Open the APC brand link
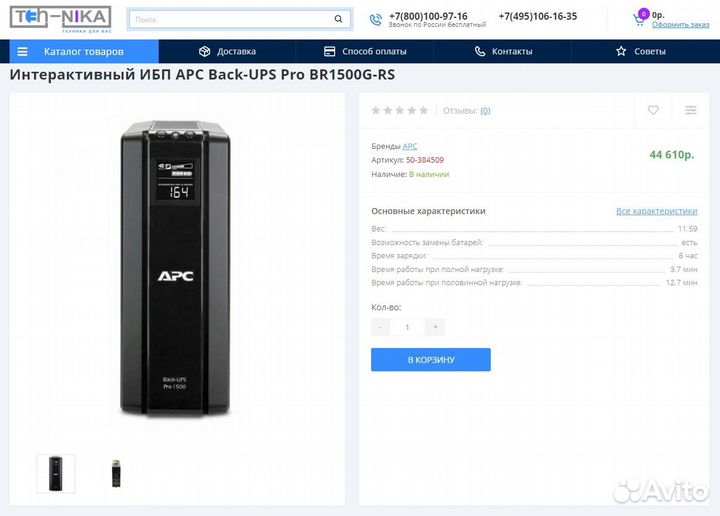720x516 pixels. 410,146
